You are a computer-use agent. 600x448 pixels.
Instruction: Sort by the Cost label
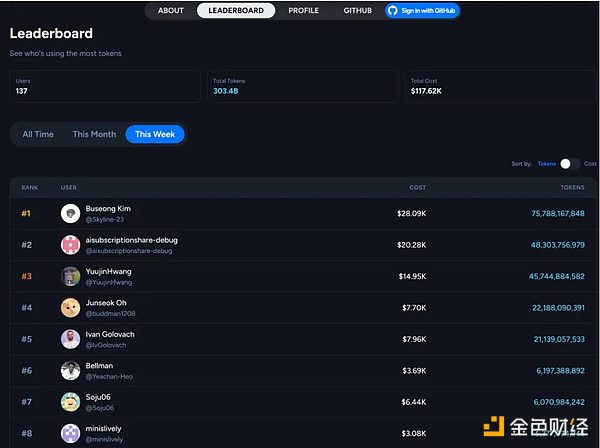[x=590, y=163]
